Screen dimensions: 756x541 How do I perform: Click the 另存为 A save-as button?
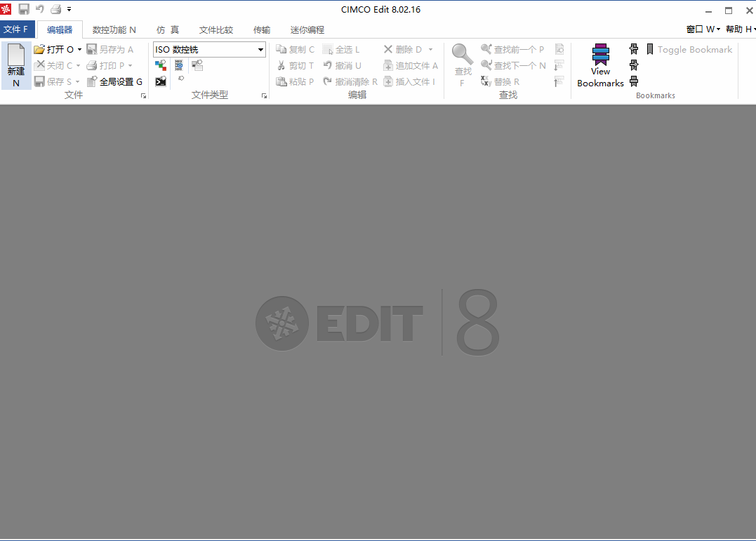[x=110, y=49]
